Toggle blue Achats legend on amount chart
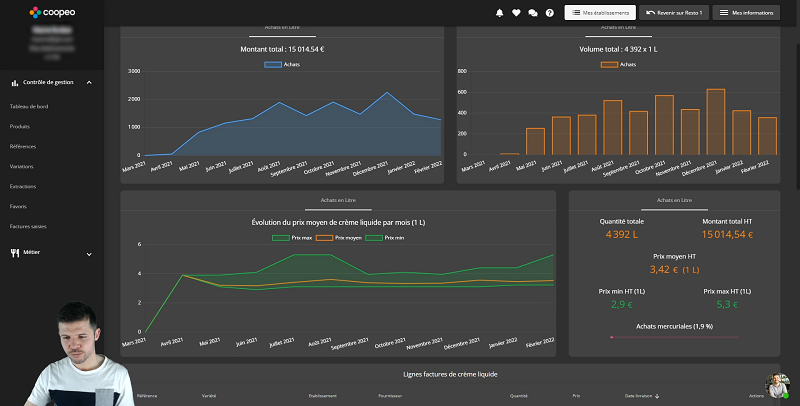This screenshot has height=406, width=800. [x=282, y=65]
